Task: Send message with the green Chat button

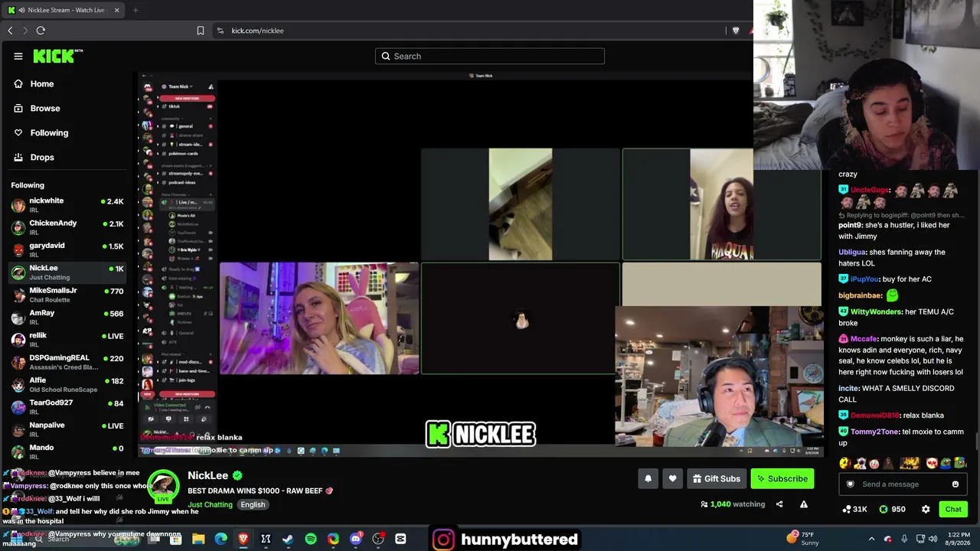Action: 953,510
